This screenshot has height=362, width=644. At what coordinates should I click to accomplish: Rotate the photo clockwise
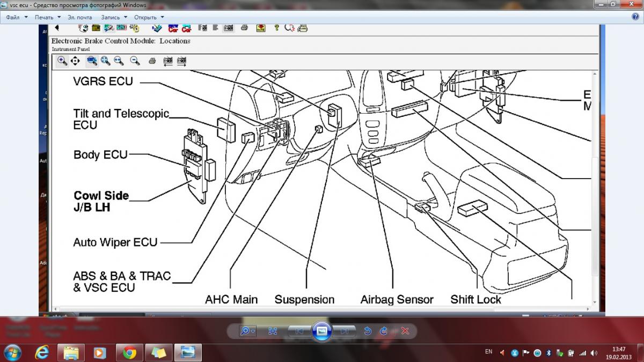point(384,331)
